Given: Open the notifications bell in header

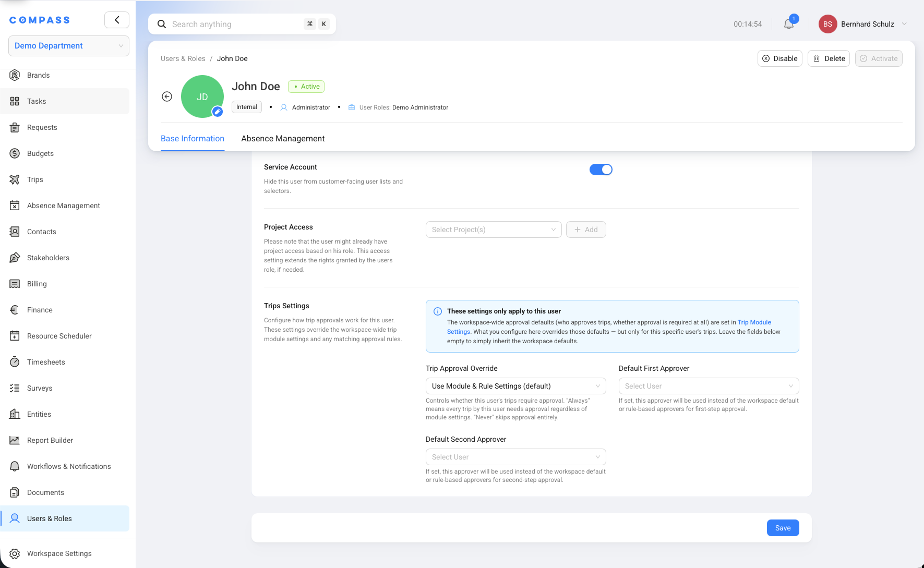Looking at the screenshot, I should tap(789, 24).
